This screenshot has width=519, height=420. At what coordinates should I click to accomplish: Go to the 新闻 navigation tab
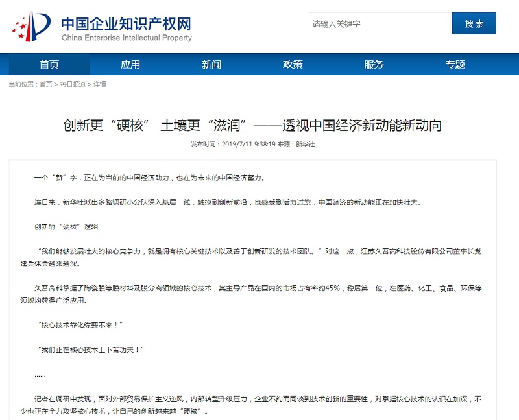[211, 64]
